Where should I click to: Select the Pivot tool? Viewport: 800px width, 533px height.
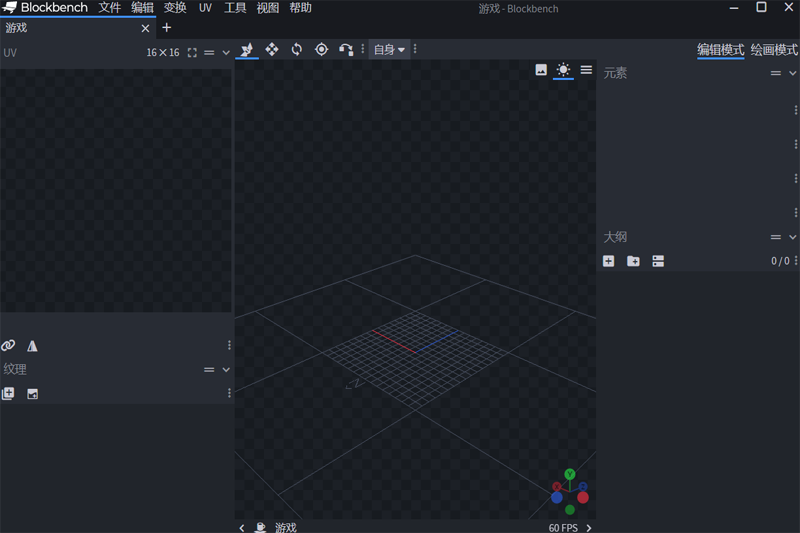point(321,49)
